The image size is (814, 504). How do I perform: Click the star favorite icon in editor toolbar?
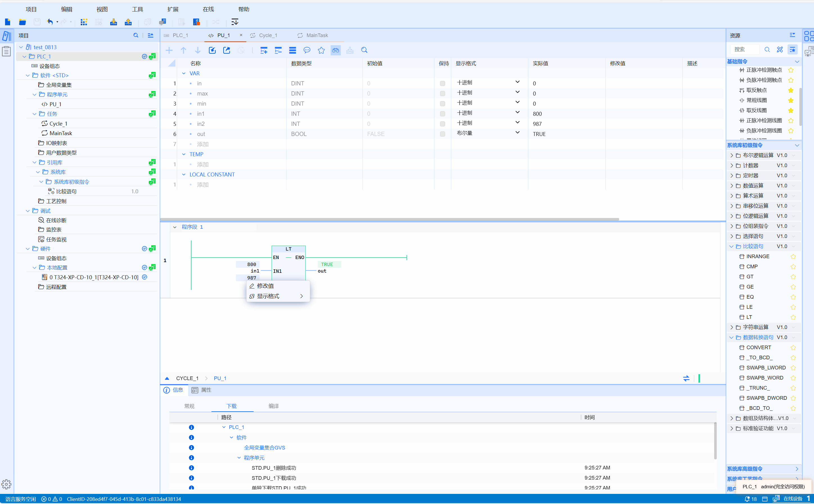click(x=321, y=50)
